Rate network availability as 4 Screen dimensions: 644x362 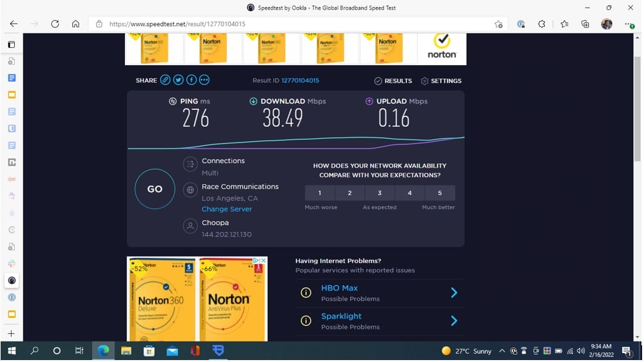(x=410, y=193)
